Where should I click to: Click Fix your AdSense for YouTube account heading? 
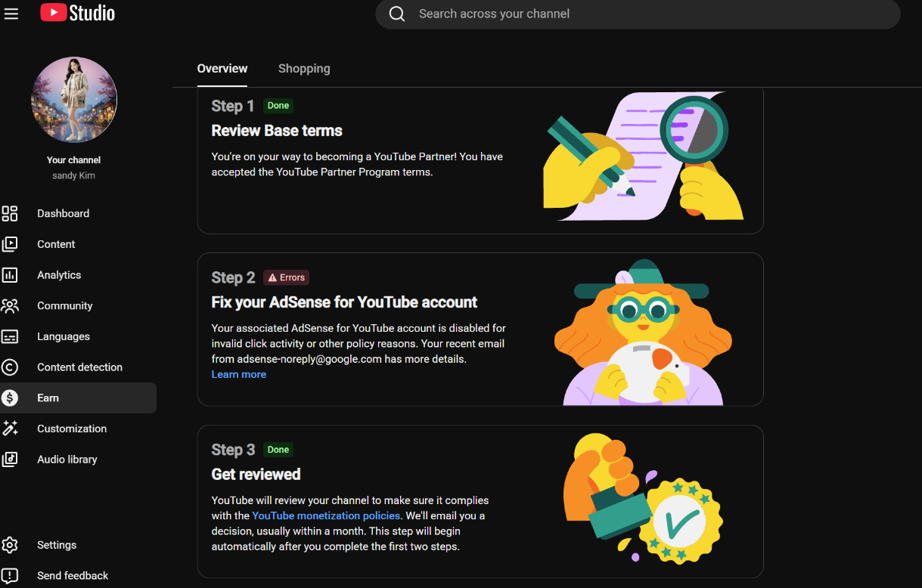pyautogui.click(x=344, y=302)
